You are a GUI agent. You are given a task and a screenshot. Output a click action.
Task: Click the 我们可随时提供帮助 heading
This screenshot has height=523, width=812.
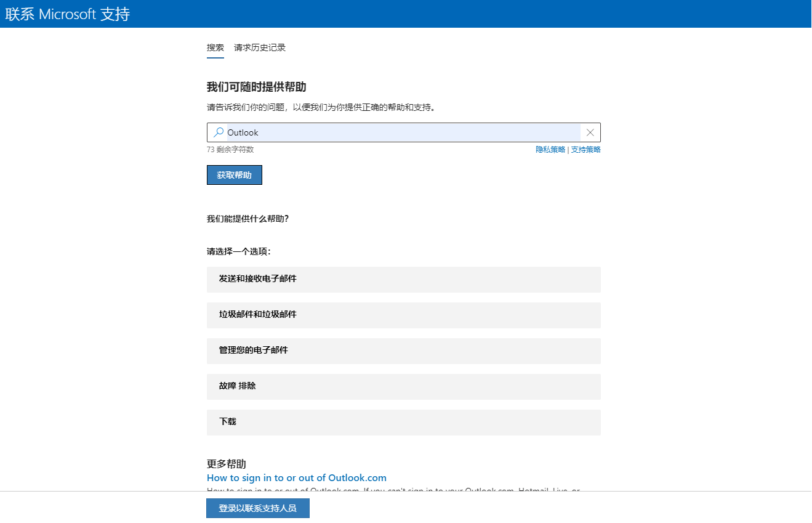257,87
